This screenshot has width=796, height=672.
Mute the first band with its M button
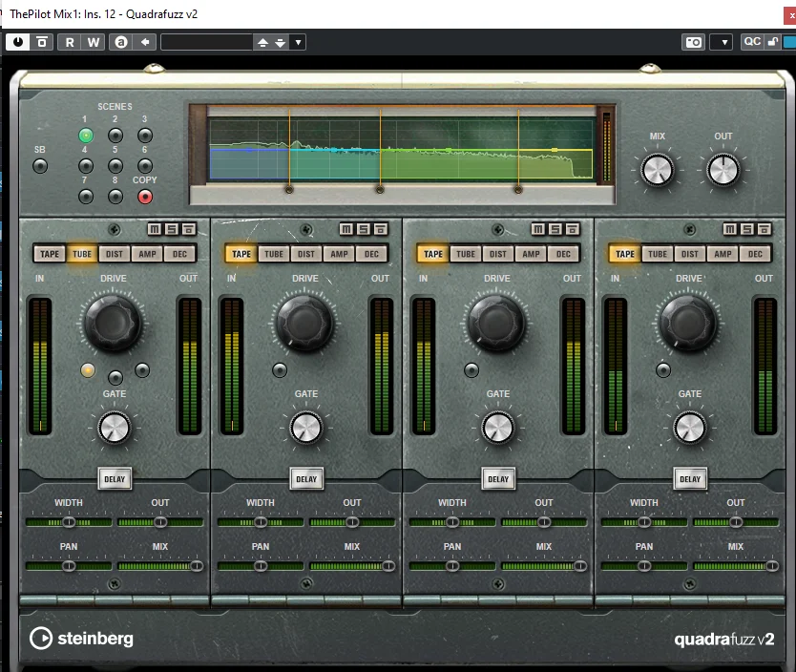[155, 229]
